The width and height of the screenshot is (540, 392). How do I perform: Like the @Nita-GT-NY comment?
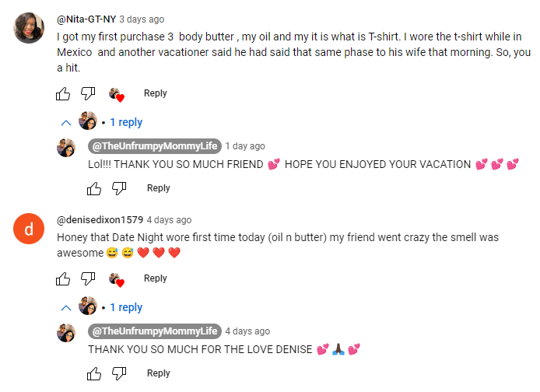click(64, 93)
